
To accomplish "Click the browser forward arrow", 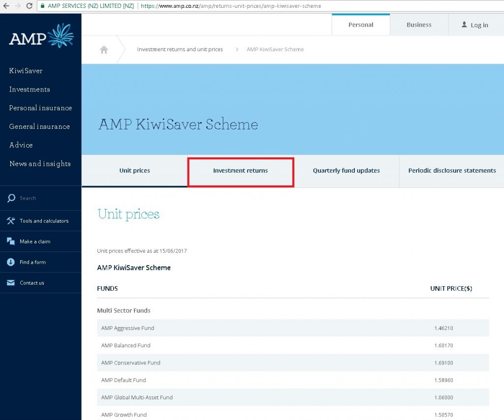I will [18, 6].
